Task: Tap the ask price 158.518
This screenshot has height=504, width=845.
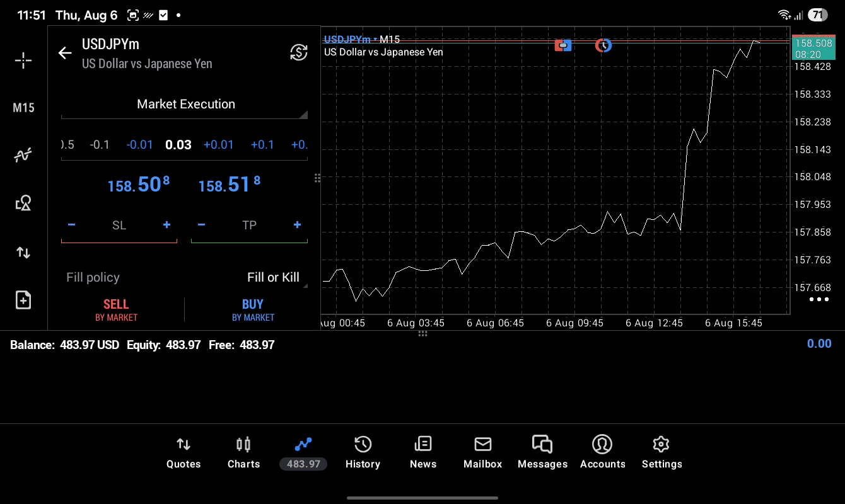Action: [230, 185]
